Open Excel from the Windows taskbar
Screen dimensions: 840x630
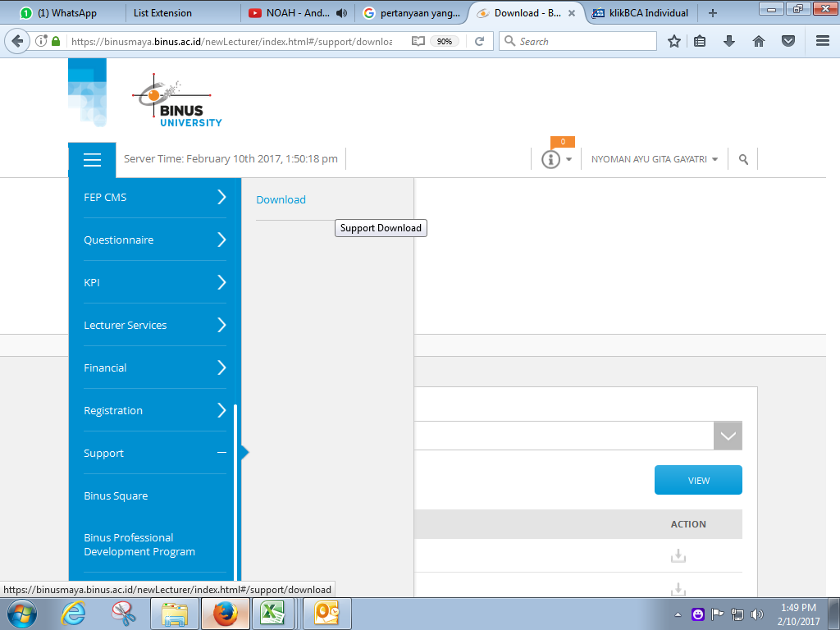pyautogui.click(x=272, y=613)
